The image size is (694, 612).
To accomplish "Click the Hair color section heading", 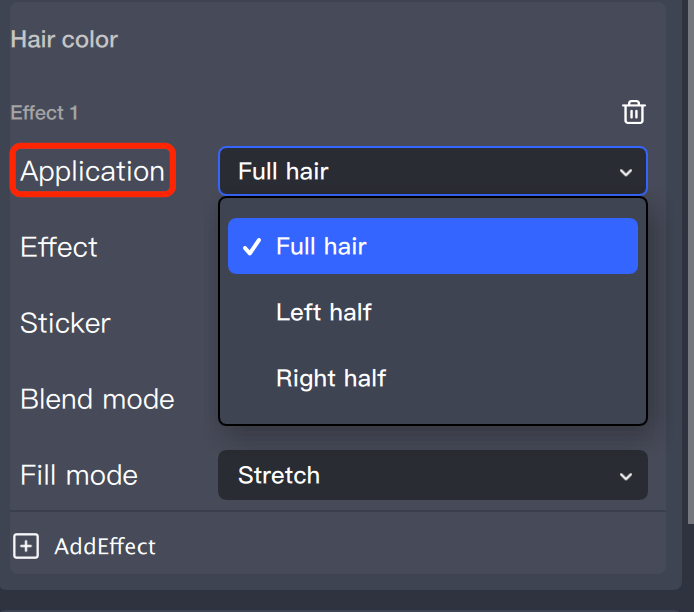I will (64, 40).
